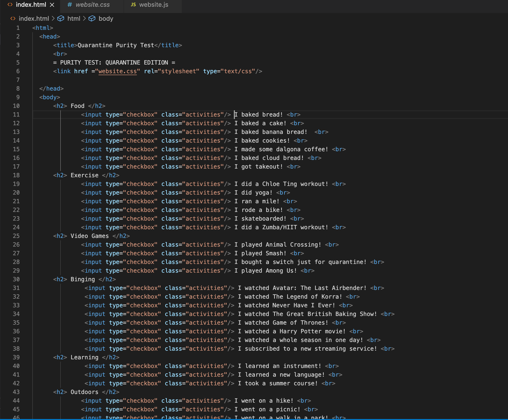
Task: Select line 18 via its line number
Action: 16,175
